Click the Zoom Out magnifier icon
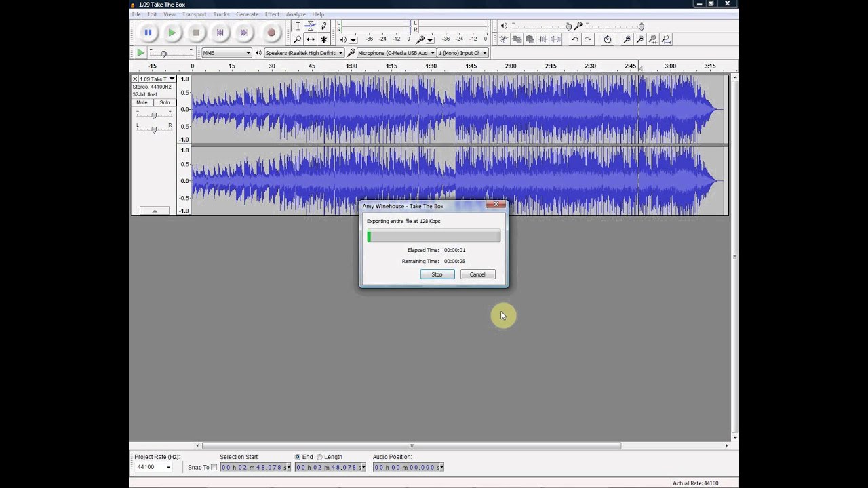868x488 pixels. [x=640, y=39]
